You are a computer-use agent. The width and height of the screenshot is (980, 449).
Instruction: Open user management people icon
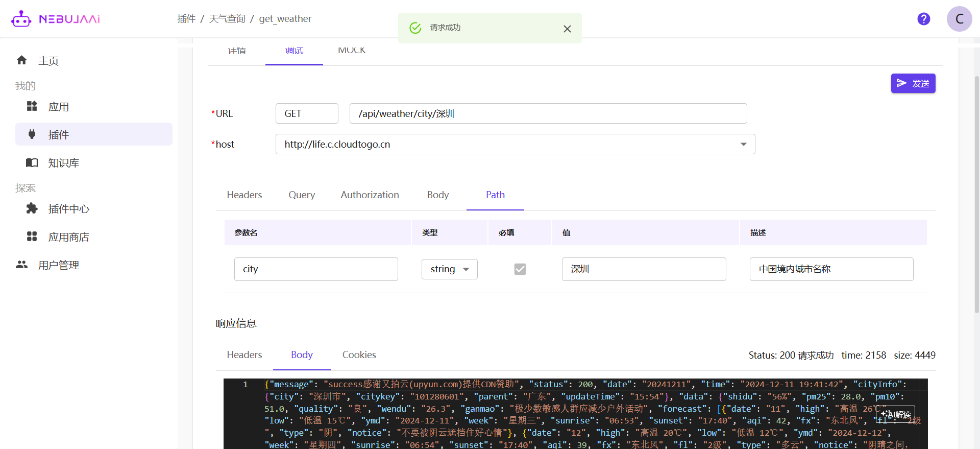21,265
